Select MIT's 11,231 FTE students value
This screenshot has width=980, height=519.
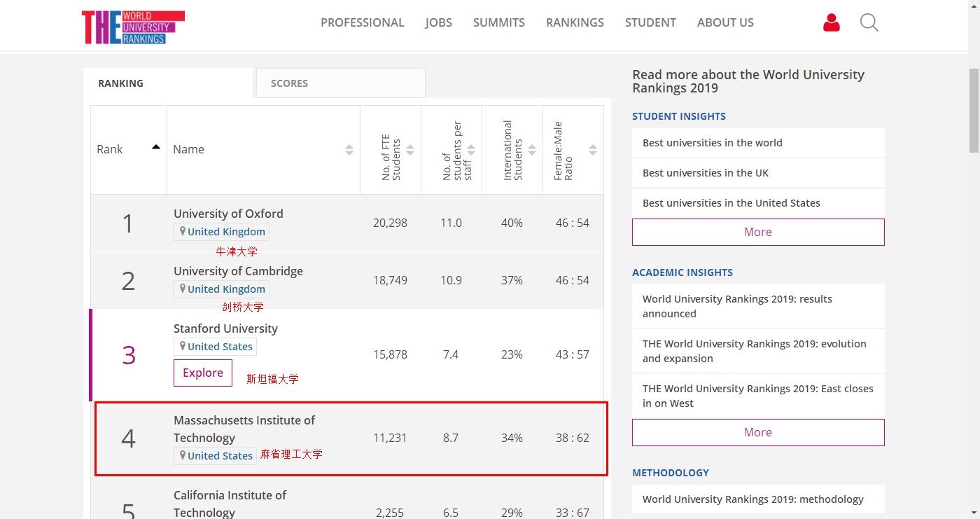(390, 438)
